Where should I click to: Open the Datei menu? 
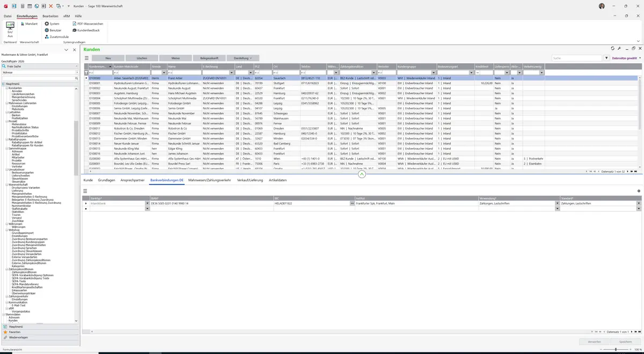(8, 16)
